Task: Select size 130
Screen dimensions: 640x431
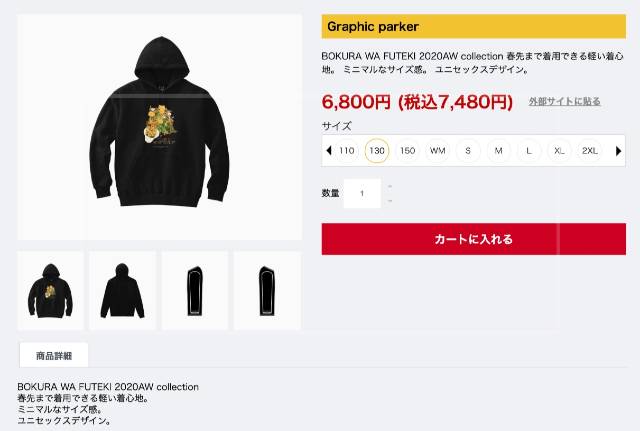Action: [377, 151]
